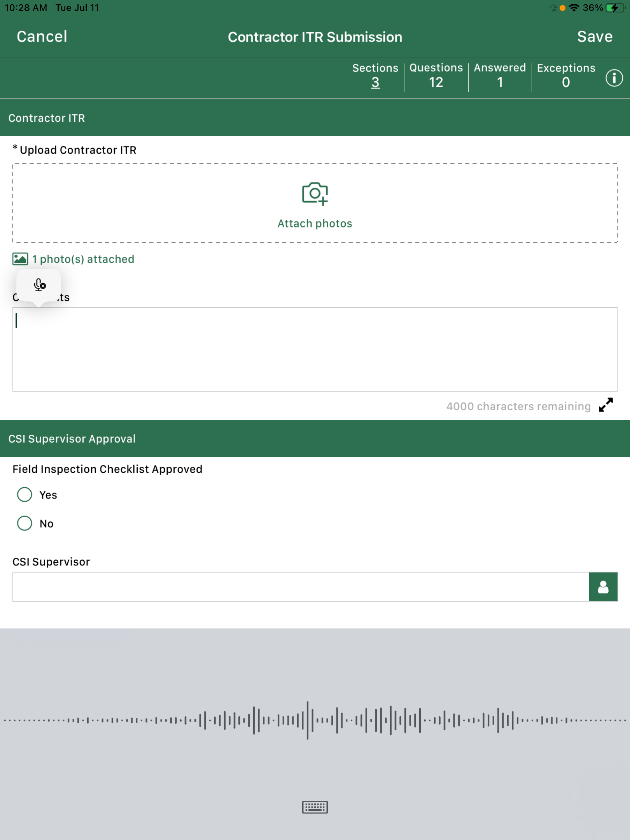Tap the orange microphone indicator dot
630x840 pixels.
coord(562,8)
